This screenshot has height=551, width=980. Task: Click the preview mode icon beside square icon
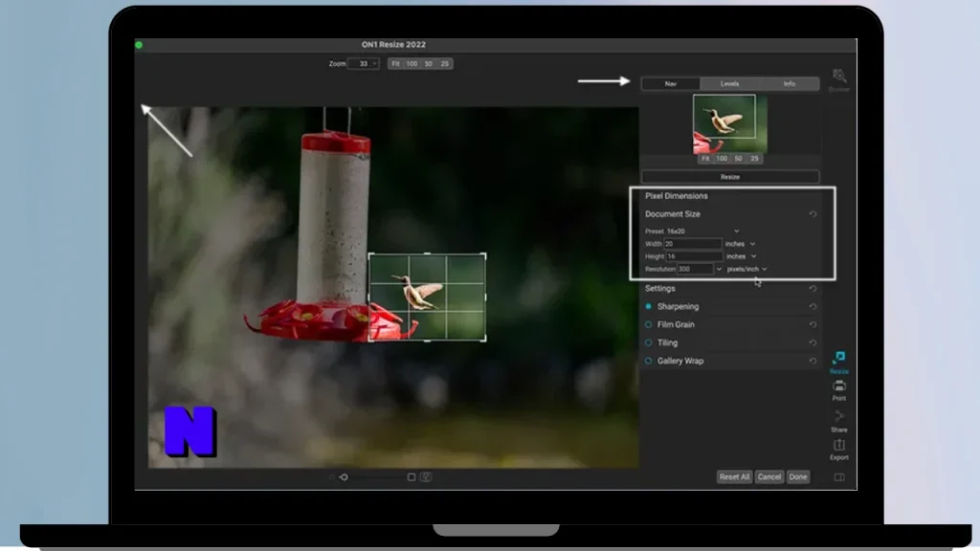[x=426, y=477]
